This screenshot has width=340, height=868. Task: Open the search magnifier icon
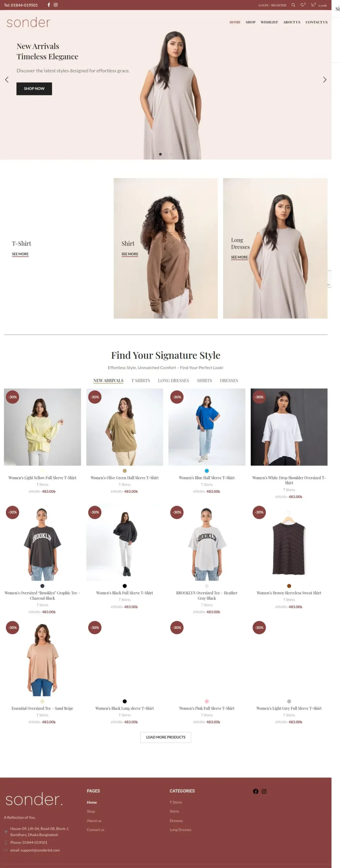tap(293, 5)
